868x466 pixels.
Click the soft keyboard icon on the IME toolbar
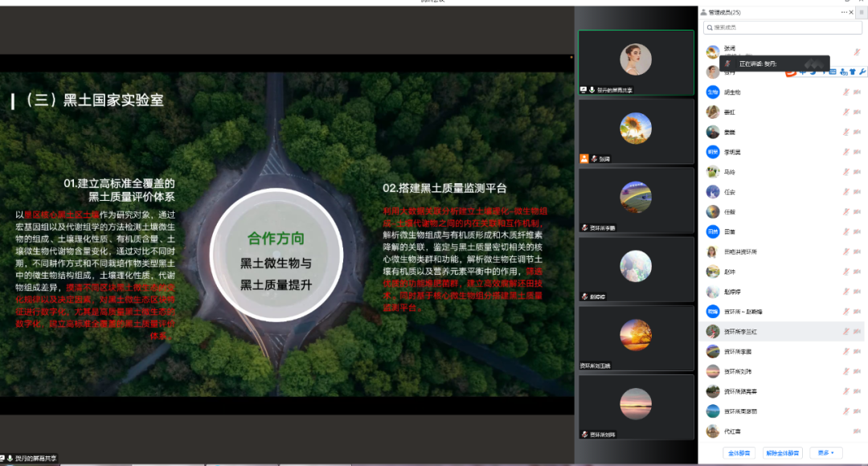click(x=833, y=72)
